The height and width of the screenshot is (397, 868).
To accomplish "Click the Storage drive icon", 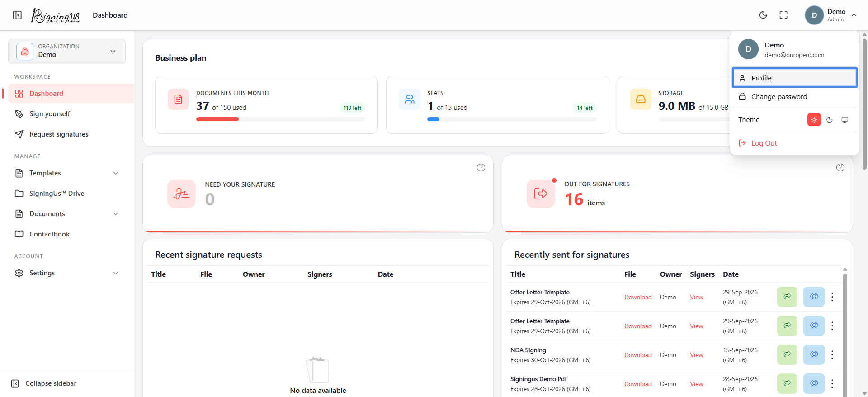I will coord(641,99).
